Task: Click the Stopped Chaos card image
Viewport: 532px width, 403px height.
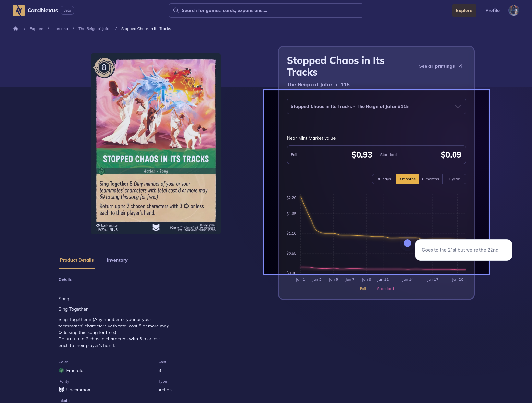Action: point(156,144)
